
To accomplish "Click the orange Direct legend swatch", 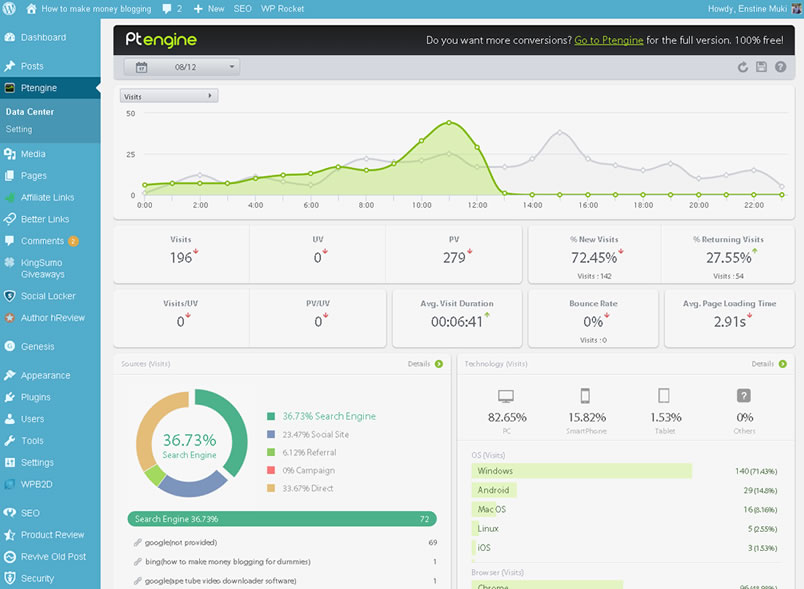I will (x=271, y=488).
